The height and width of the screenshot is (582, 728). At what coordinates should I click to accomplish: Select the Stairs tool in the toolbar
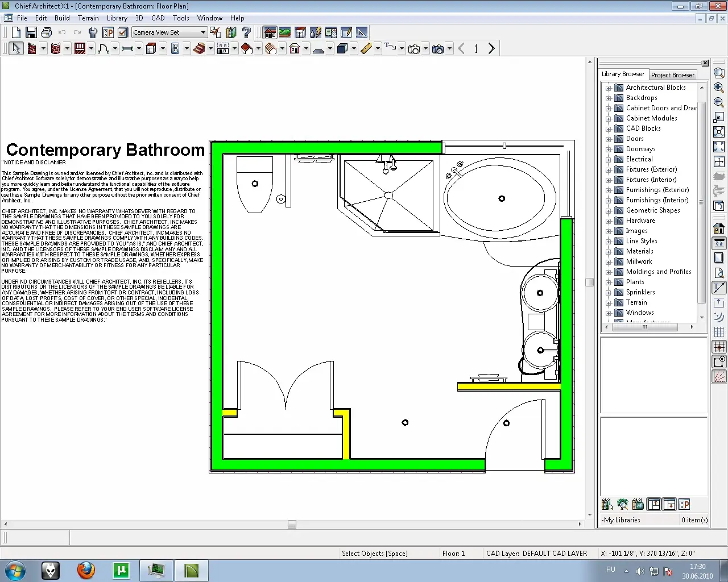[198, 49]
